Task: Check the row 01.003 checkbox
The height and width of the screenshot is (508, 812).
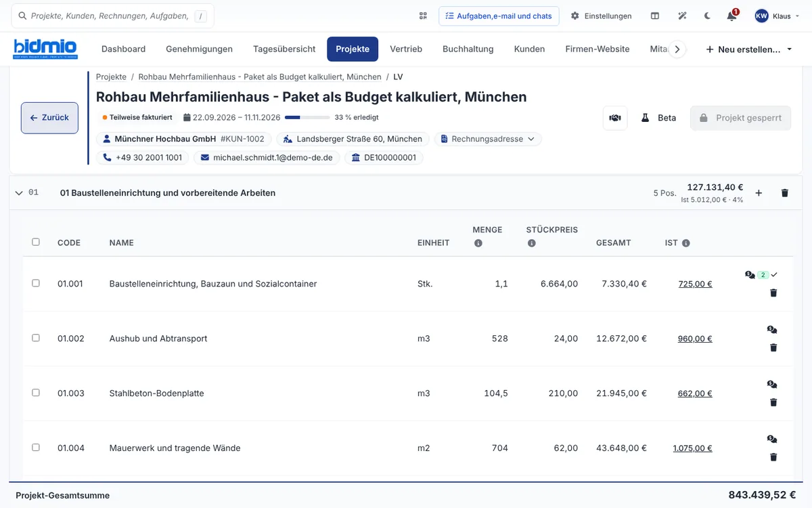Action: (36, 393)
